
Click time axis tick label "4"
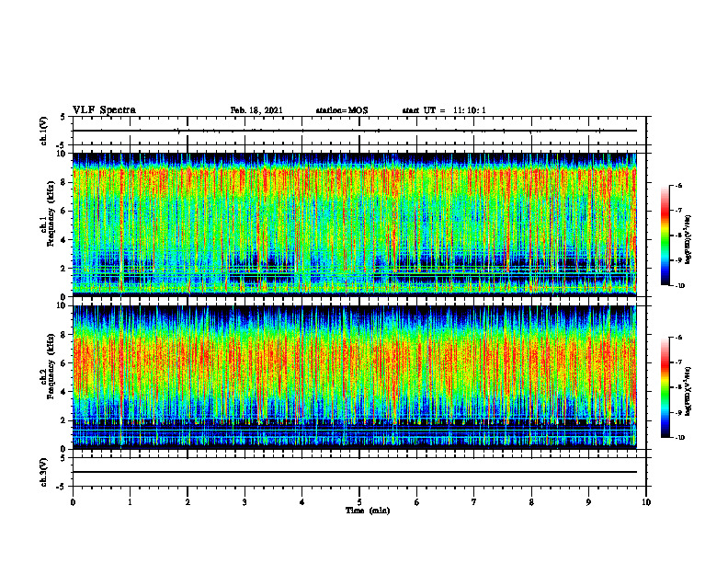[301, 502]
